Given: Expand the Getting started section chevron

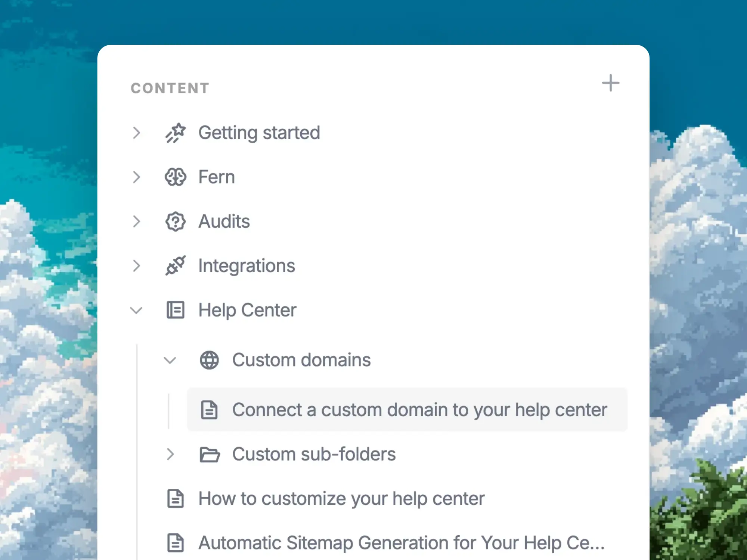Looking at the screenshot, I should pyautogui.click(x=137, y=133).
